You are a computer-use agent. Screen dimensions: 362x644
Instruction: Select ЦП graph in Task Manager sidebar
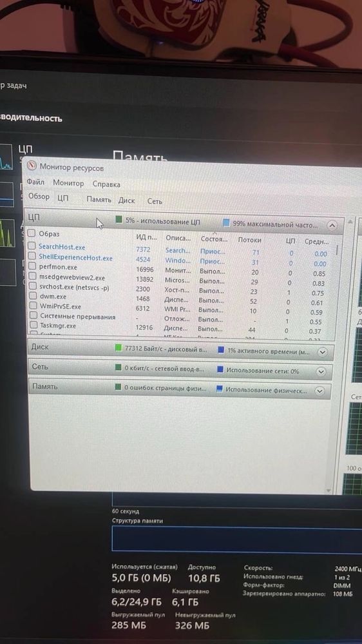tap(6, 157)
